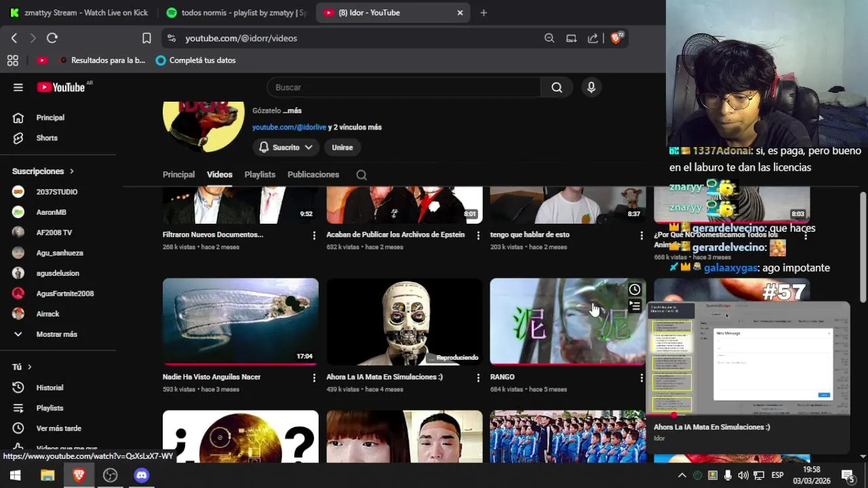868x488 pixels.
Task: Click in the Buscar search field
Action: click(x=404, y=87)
